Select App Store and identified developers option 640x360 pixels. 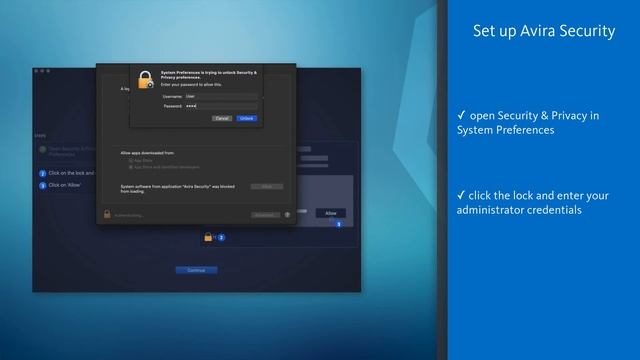tap(131, 167)
